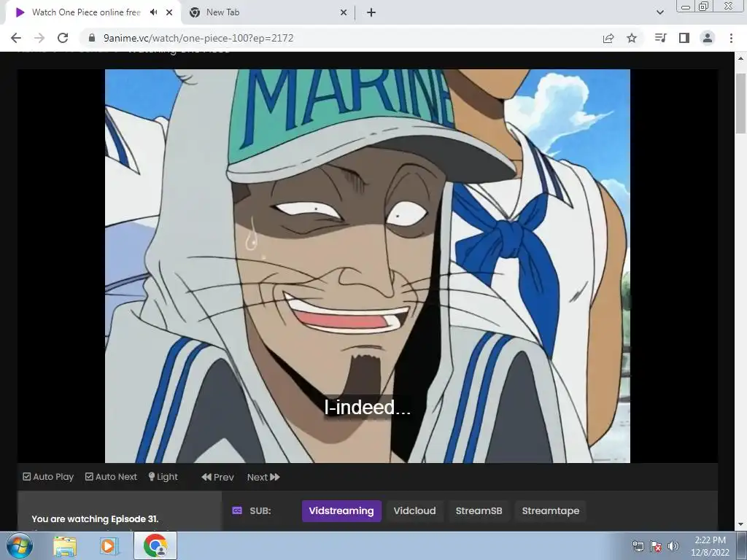This screenshot has height=560, width=747.
Task: Mute the One Piece tab audio
Action: click(x=153, y=12)
